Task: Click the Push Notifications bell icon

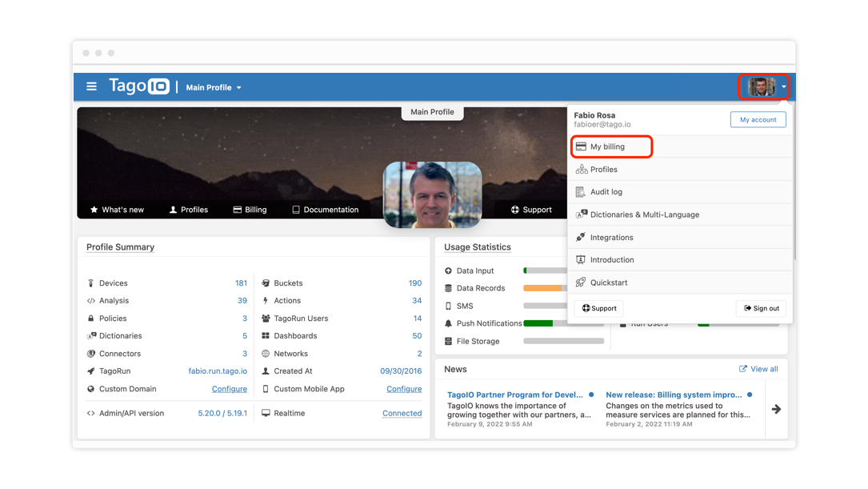Action: [448, 323]
